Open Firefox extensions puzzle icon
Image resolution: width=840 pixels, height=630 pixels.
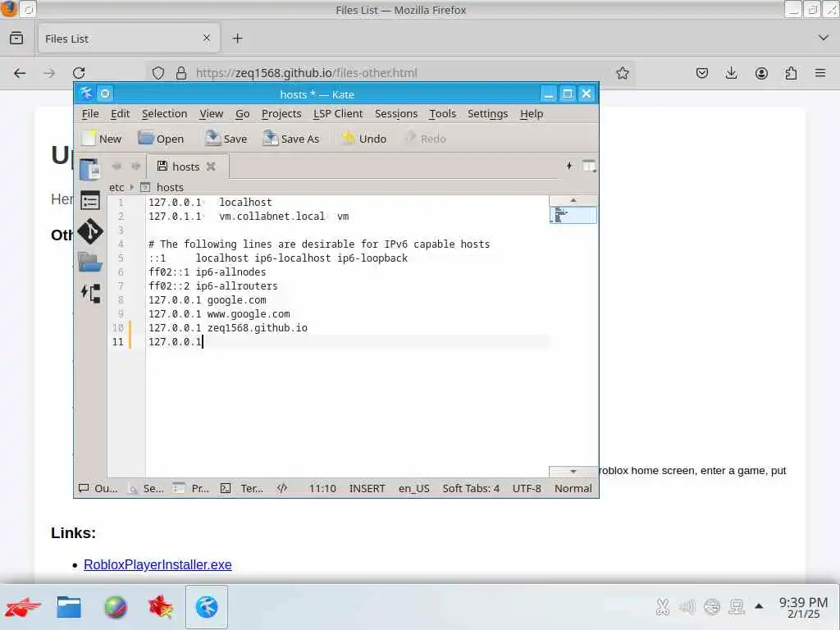(x=791, y=73)
